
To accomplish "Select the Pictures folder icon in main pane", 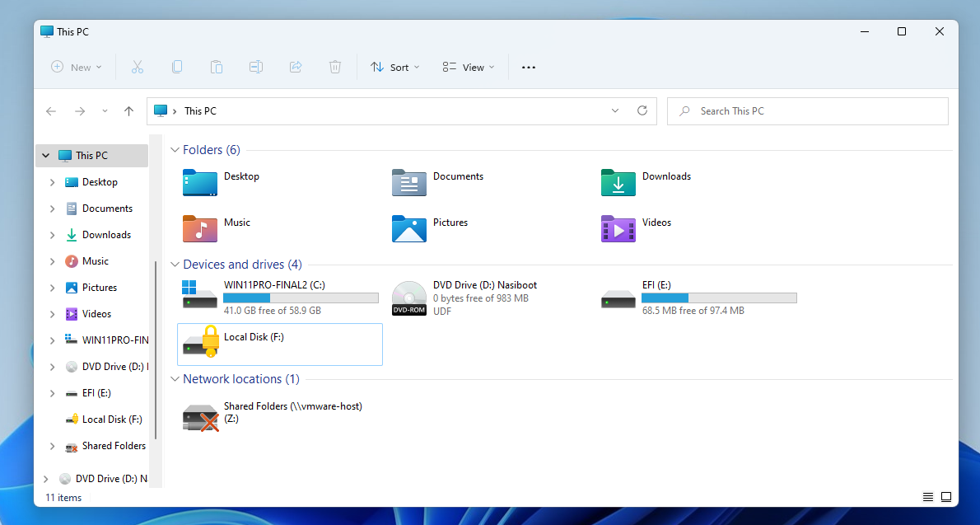I will tap(409, 228).
